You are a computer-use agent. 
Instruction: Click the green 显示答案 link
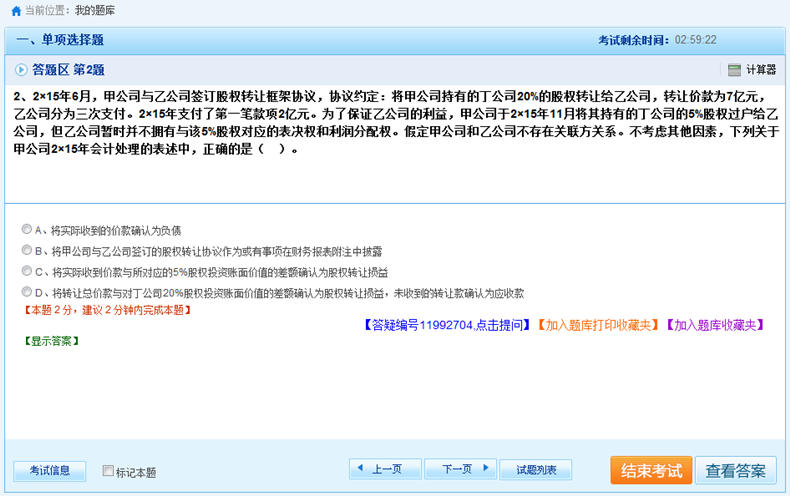click(x=52, y=341)
